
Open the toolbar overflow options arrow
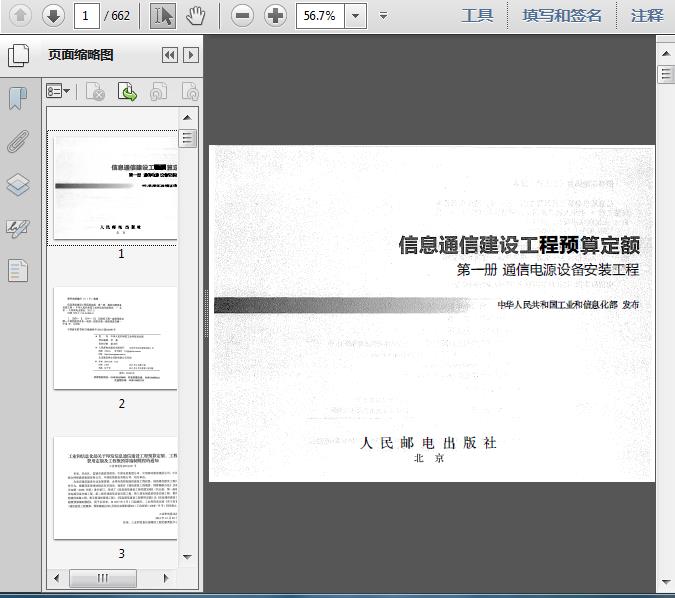coord(383,16)
